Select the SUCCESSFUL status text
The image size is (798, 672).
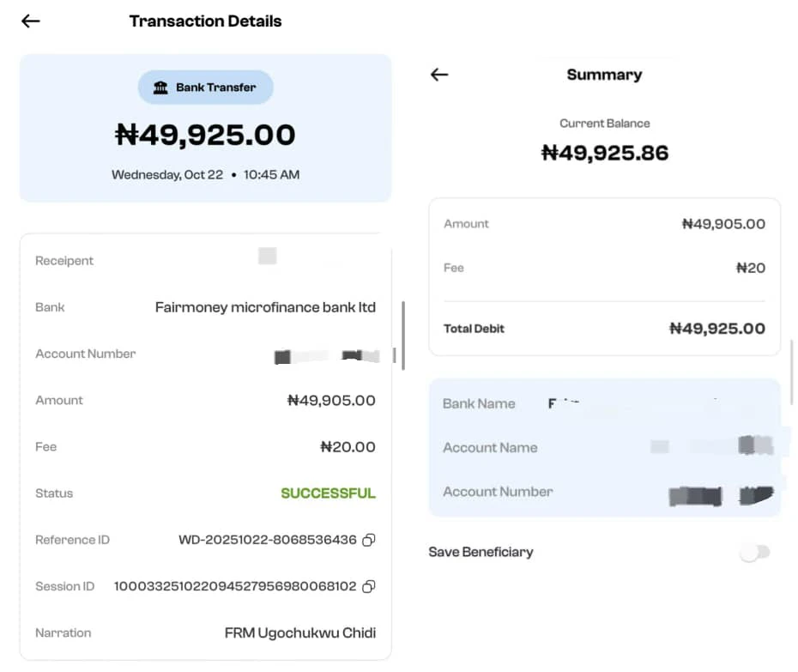click(328, 493)
